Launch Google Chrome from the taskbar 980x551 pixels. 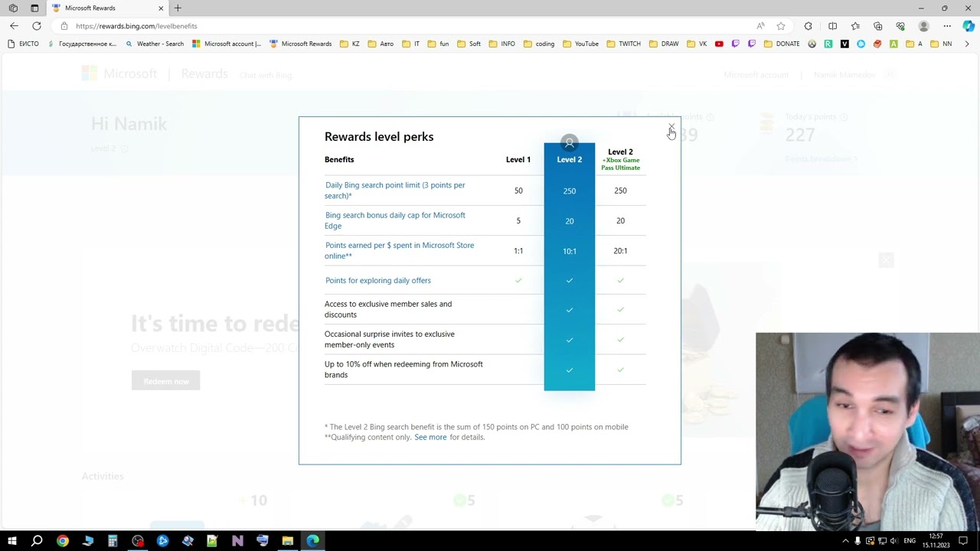63,541
